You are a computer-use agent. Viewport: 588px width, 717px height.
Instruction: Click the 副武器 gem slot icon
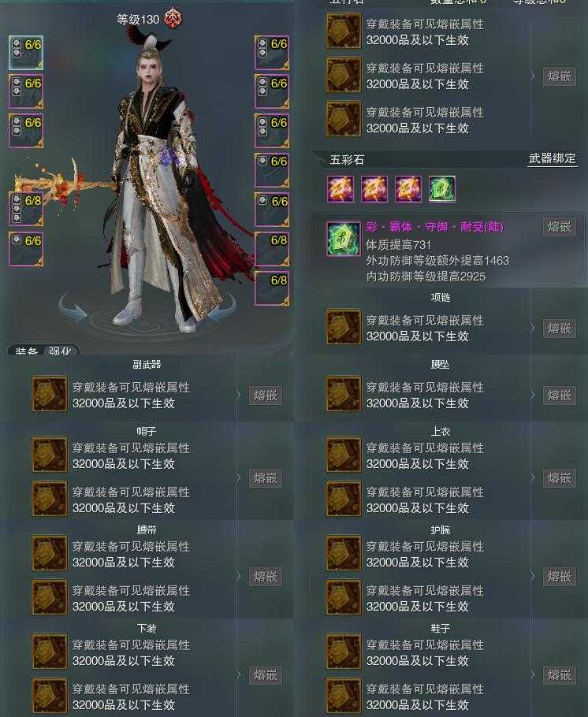pos(50,395)
